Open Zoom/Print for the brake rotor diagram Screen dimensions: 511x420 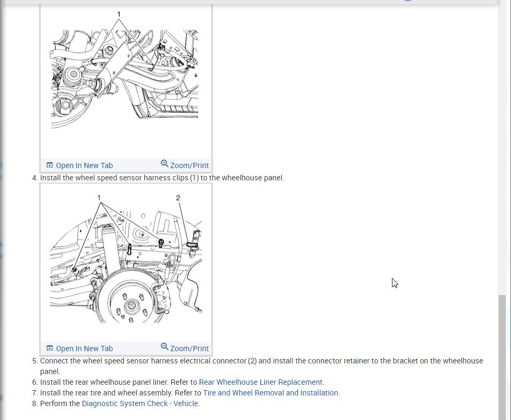(185, 347)
